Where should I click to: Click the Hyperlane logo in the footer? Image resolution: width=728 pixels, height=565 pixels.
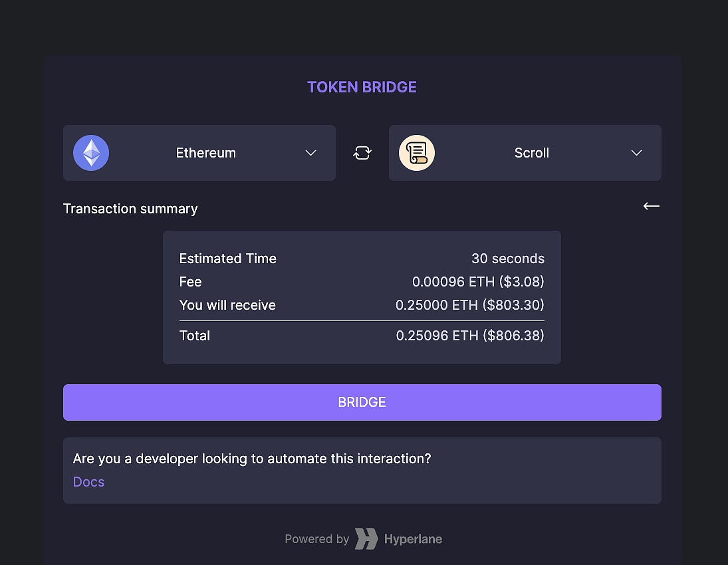click(366, 538)
